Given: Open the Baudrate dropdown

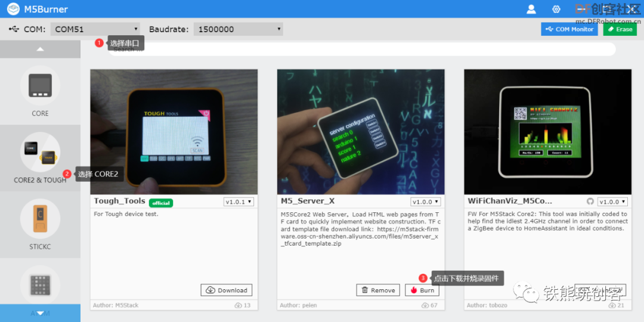Looking at the screenshot, I should (238, 29).
